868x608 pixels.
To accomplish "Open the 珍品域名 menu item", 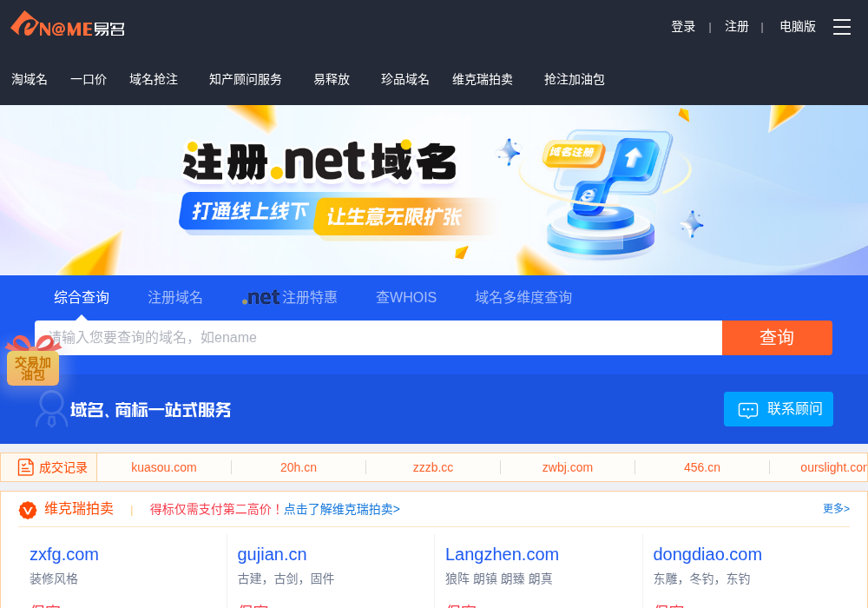I will tap(404, 79).
